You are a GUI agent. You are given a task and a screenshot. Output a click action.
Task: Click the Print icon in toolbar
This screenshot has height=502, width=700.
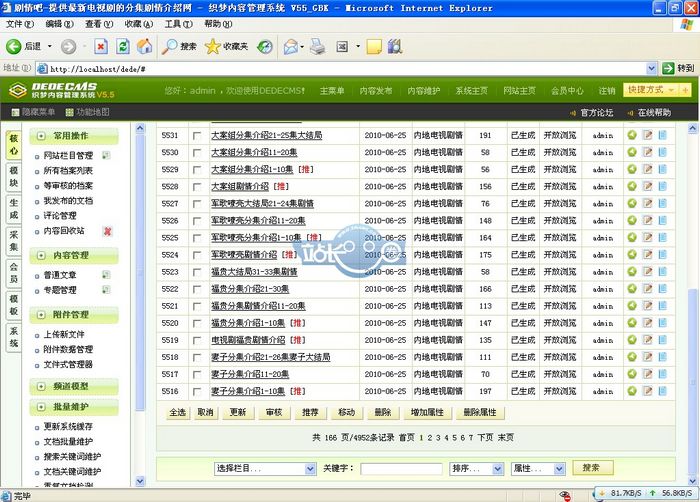point(318,46)
